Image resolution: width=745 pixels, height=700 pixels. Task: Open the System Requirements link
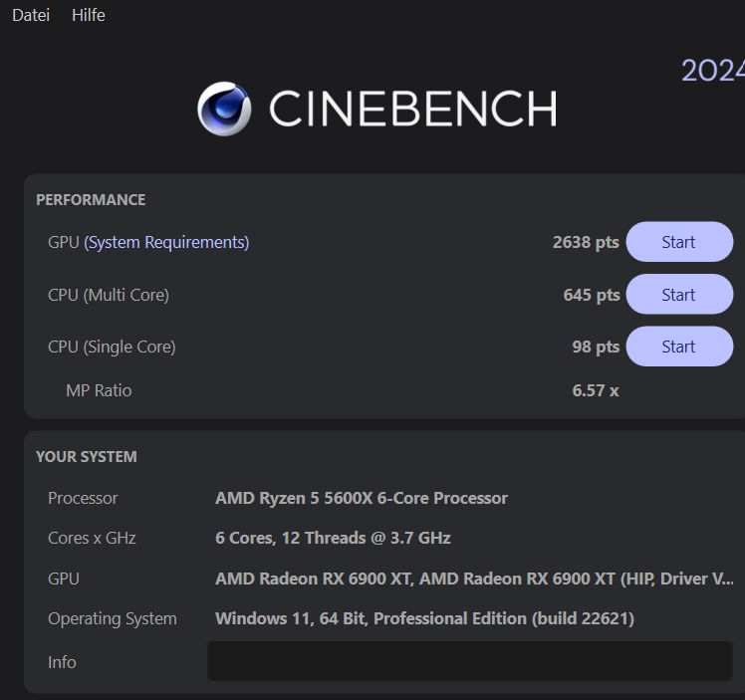click(166, 242)
